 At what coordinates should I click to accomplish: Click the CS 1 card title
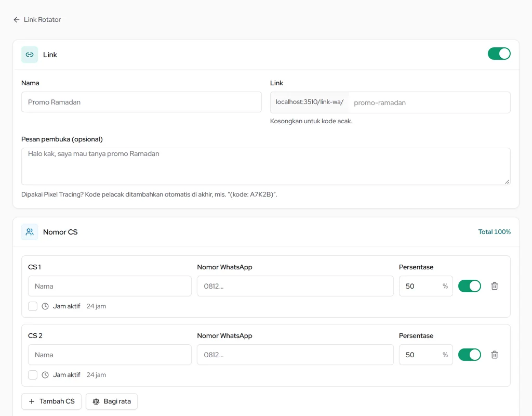35,267
